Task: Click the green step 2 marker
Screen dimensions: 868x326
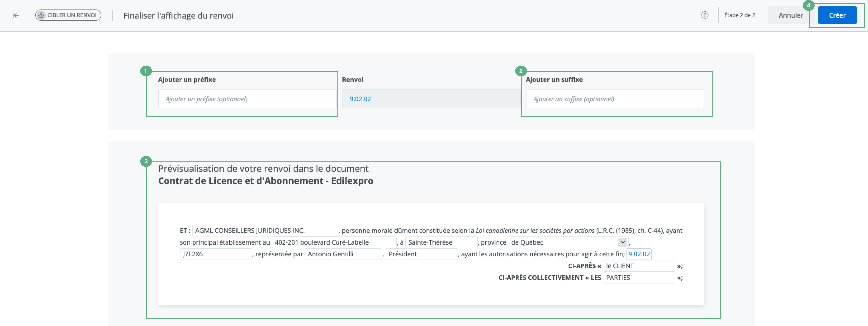Action: point(521,71)
